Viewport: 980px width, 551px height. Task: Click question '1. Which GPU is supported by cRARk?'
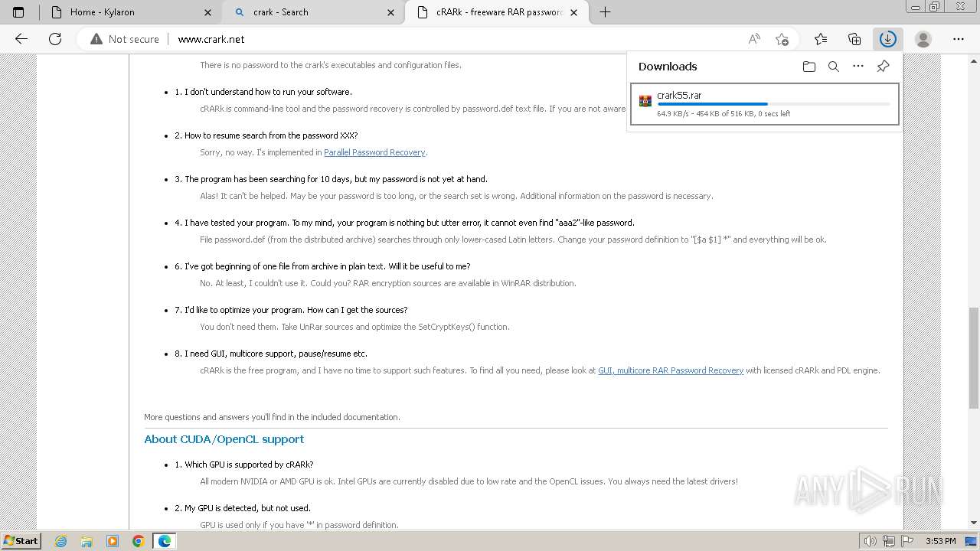click(x=243, y=465)
